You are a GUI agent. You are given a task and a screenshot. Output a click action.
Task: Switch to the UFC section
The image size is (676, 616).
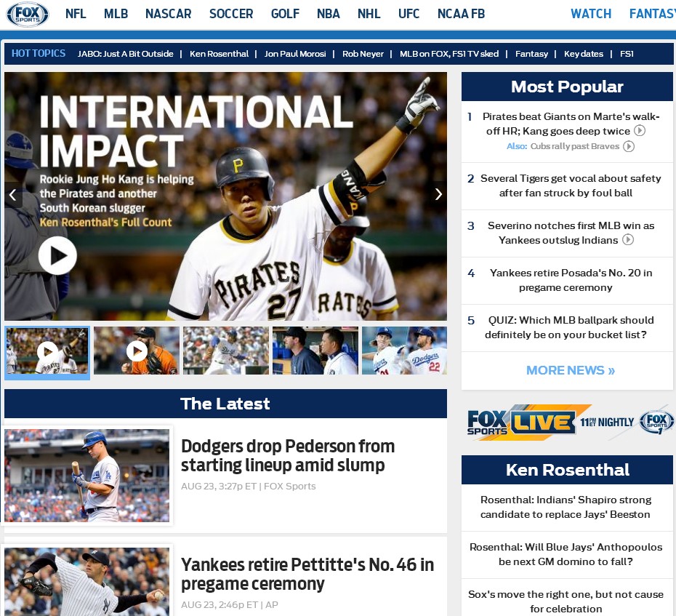coord(409,13)
